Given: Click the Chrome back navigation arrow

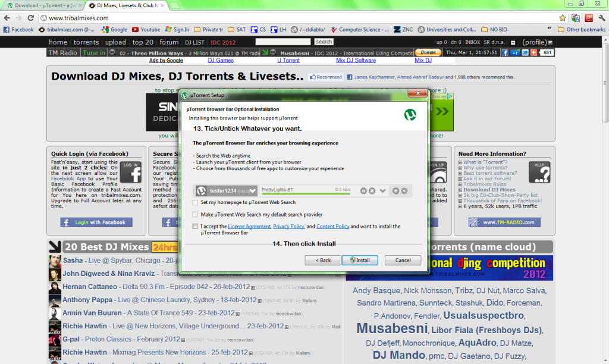Looking at the screenshot, I should pyautogui.click(x=7, y=18).
